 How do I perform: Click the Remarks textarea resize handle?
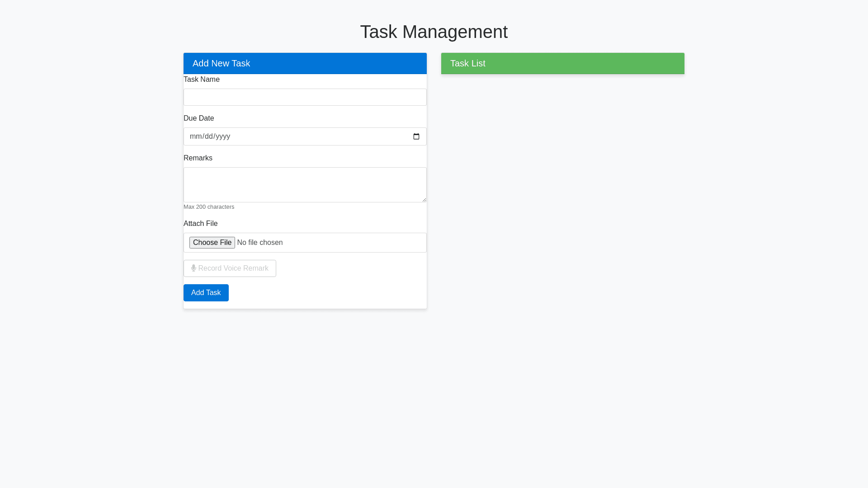point(424,199)
